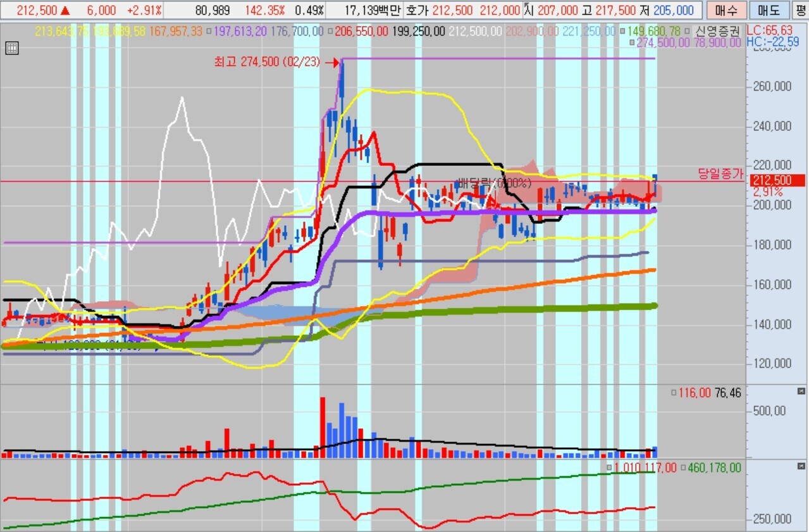Screen dimensions: 809x532
Task: Select the 신영증권 stock name label
Action: 718,31
